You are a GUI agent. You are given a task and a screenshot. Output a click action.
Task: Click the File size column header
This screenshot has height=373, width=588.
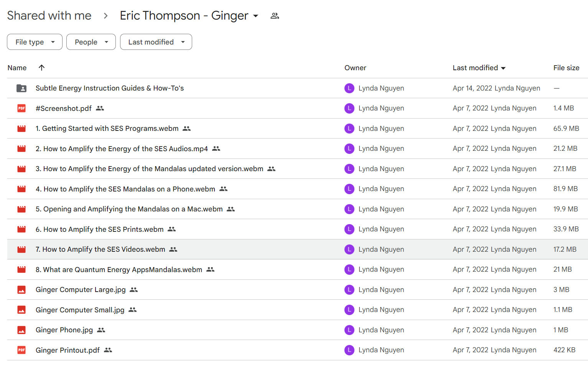[566, 68]
